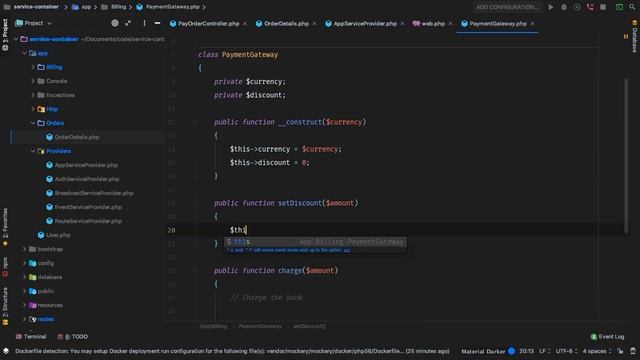This screenshot has width=640, height=360.
Task: Click the setDiscount breadcrumb below editor
Action: pyautogui.click(x=309, y=326)
